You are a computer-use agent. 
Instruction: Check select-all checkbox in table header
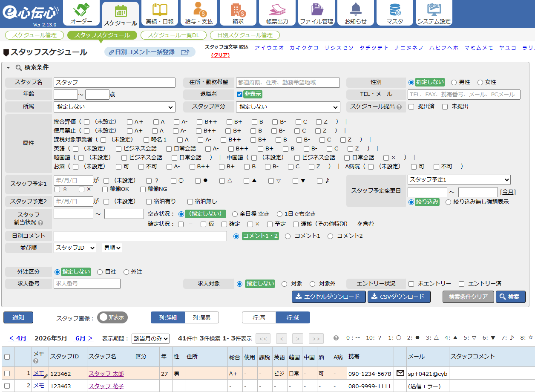7,357
